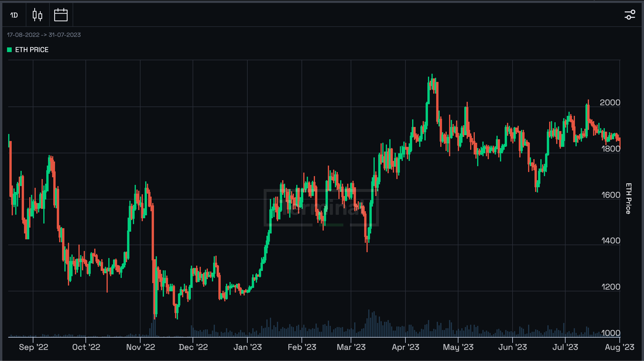Image resolution: width=644 pixels, height=361 pixels.
Task: Open the 1D timeframe selector
Action: [14, 15]
